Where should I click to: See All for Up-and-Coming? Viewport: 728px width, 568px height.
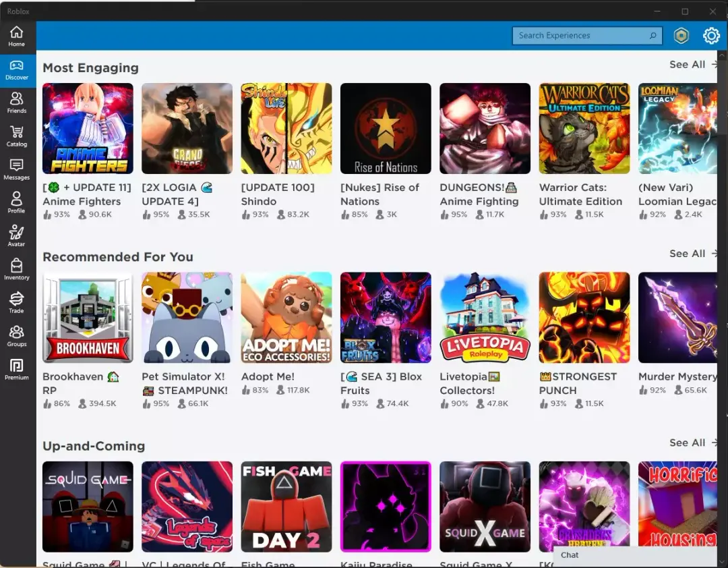click(693, 443)
